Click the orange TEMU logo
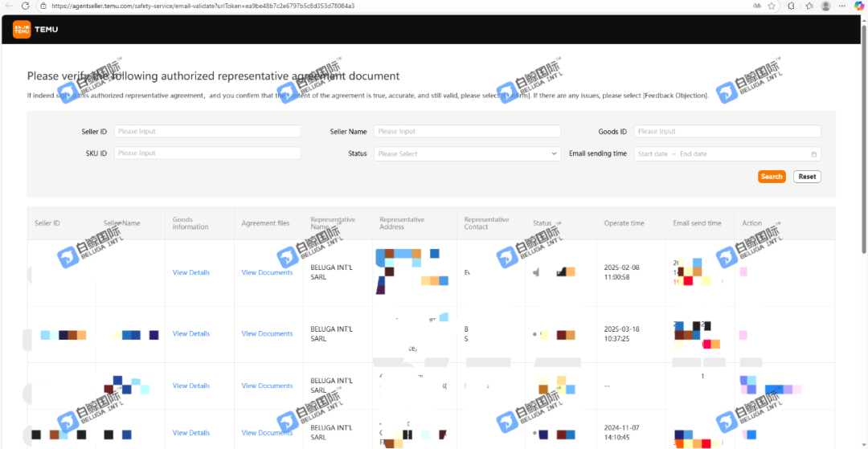 (22, 29)
